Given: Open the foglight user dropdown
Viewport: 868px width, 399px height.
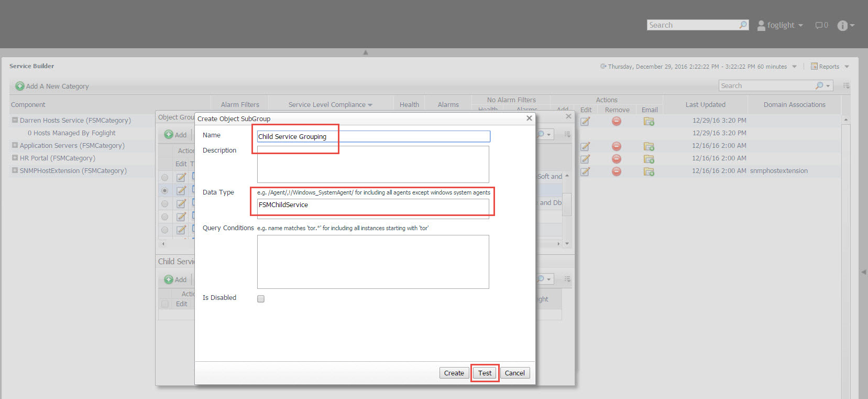Looking at the screenshot, I should pyautogui.click(x=781, y=25).
